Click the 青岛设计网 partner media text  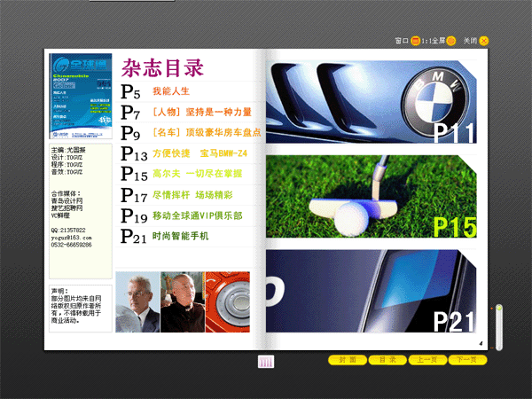tap(66, 201)
